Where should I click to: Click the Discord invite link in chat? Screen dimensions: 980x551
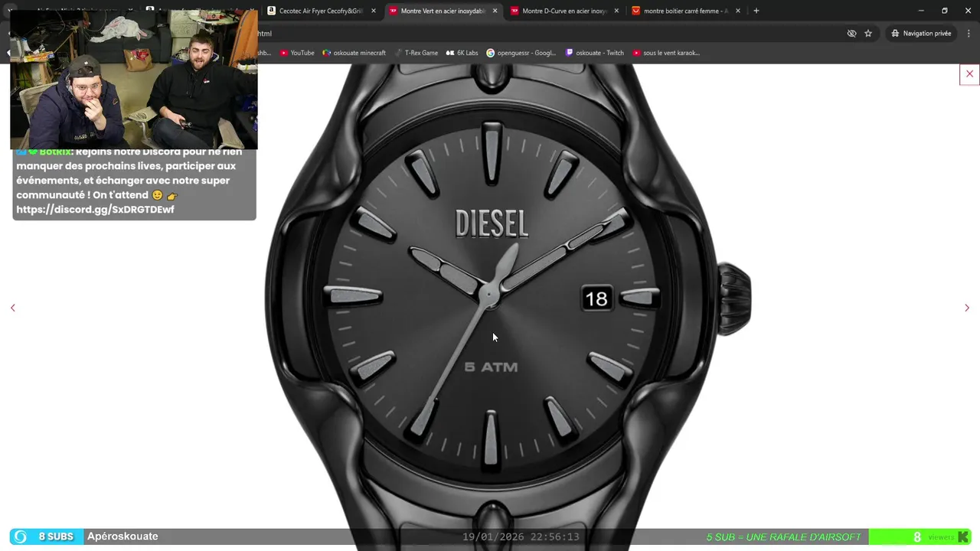95,209
